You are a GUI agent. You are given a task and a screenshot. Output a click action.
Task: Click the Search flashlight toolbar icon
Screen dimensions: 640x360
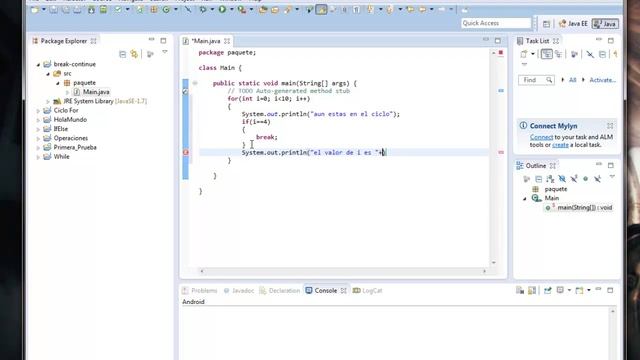pyautogui.click(x=288, y=9)
